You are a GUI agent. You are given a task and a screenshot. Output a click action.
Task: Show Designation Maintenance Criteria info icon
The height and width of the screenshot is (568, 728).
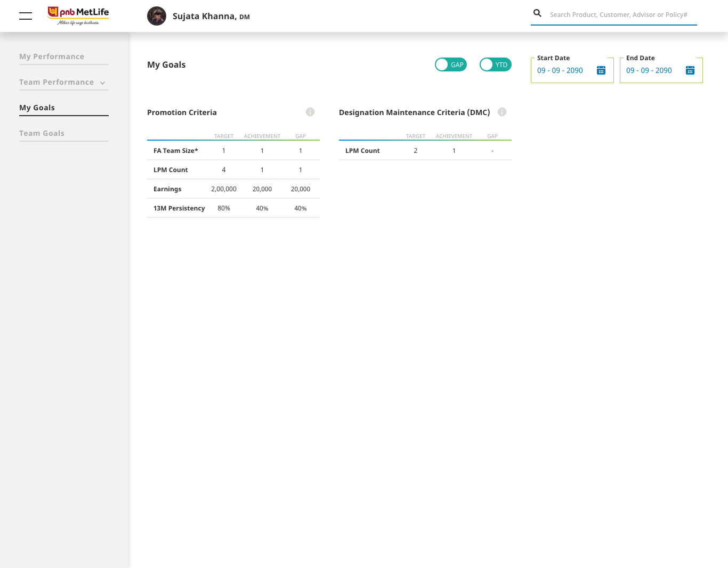502,112
